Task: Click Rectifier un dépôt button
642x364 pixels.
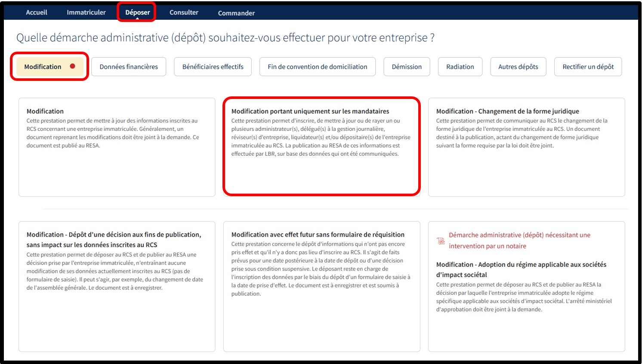Action: click(x=588, y=67)
